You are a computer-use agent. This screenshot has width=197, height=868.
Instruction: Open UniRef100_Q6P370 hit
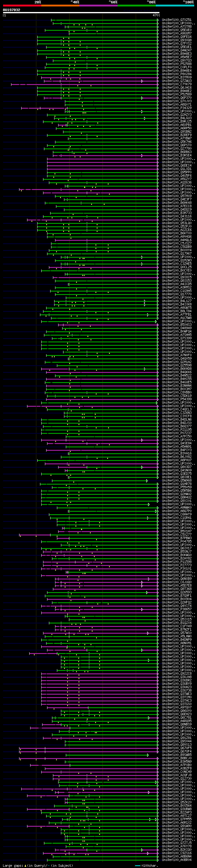tap(177, 98)
